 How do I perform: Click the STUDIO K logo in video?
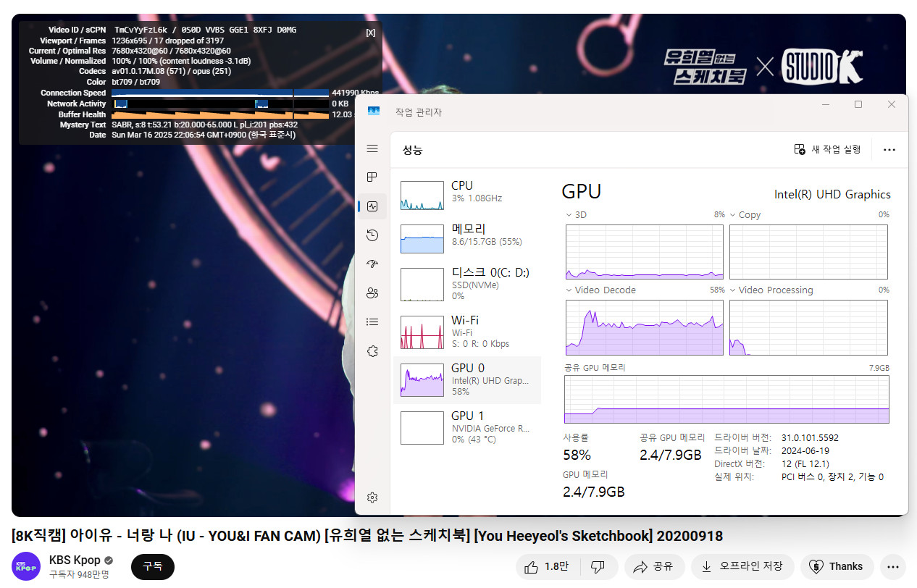click(822, 67)
